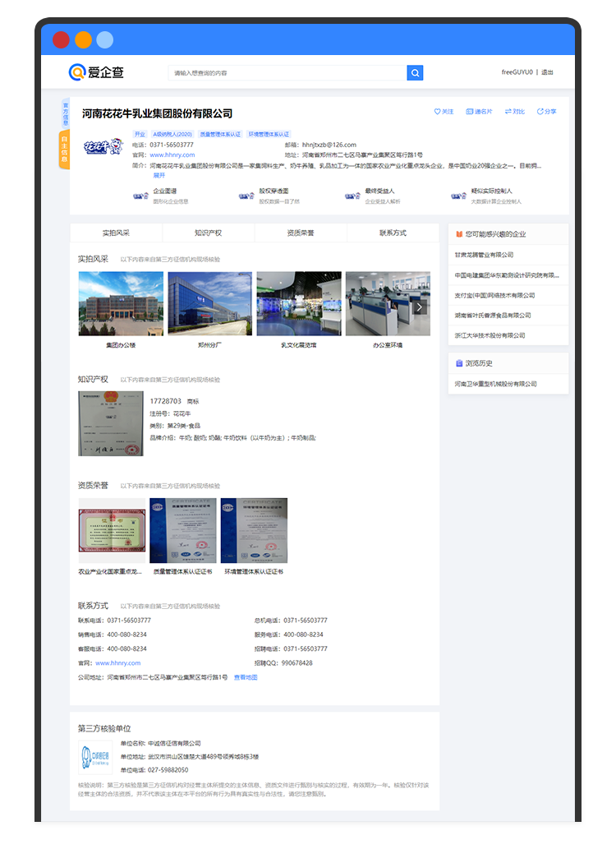The image size is (616, 849).
Task: Open 甘肃龙腾管业有限公司 in suggestions
Action: tap(484, 255)
